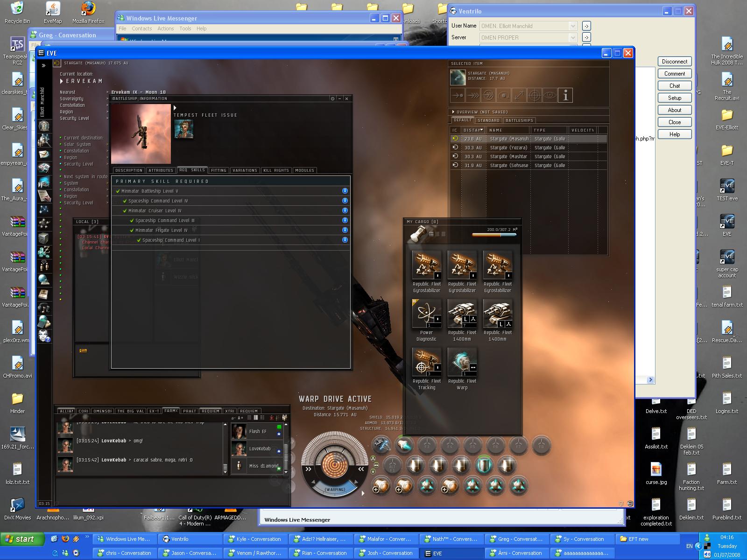Show info for Minmatar Cruiser Level IV skill
The width and height of the screenshot is (747, 560).
pyautogui.click(x=345, y=210)
